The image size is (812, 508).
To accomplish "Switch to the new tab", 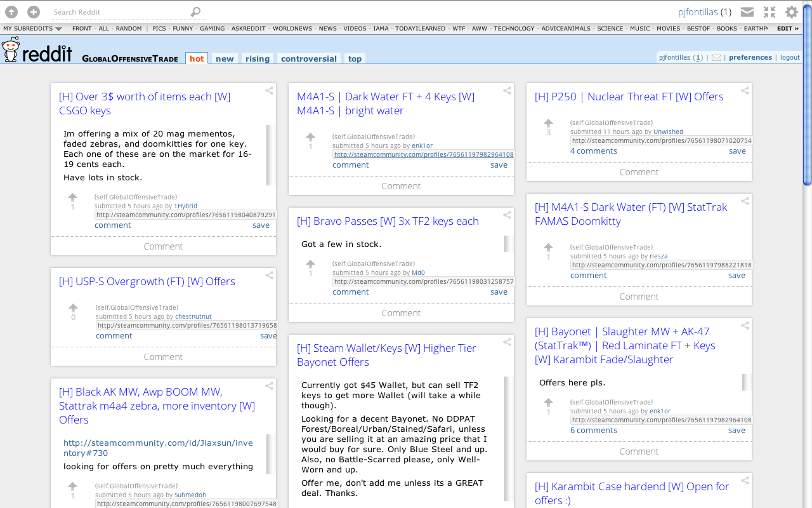I will point(225,58).
